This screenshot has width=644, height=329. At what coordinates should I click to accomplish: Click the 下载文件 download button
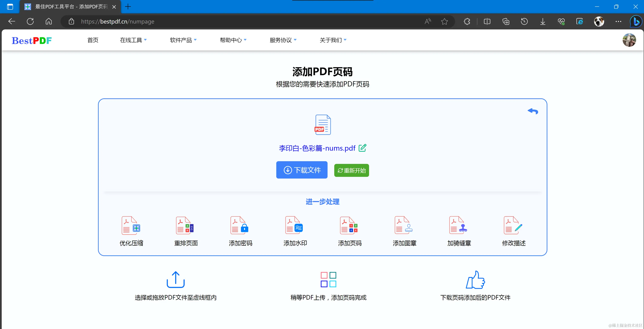click(302, 170)
